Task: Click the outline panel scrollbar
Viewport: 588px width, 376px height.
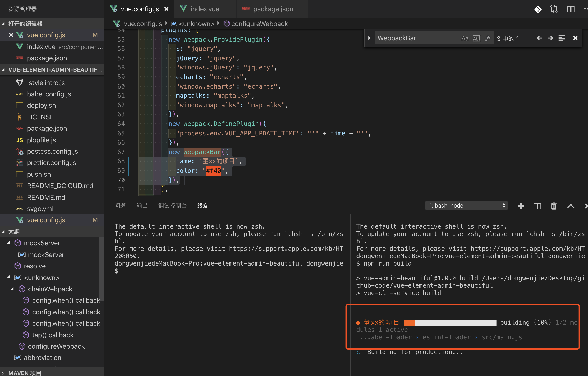Action: 101,269
